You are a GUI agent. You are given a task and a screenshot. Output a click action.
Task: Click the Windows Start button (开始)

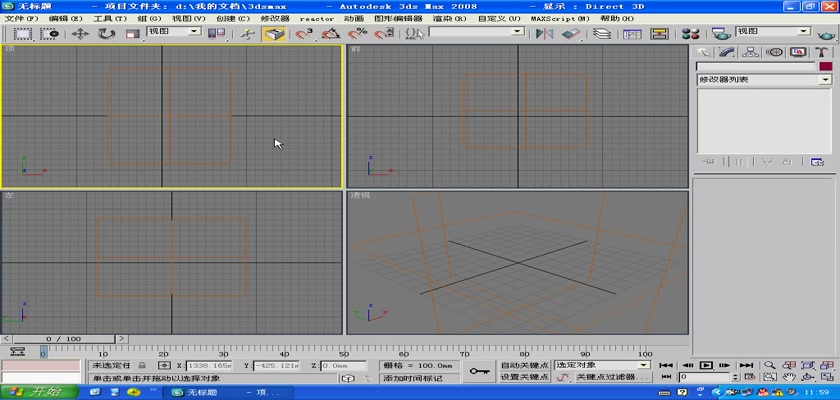[x=39, y=393]
